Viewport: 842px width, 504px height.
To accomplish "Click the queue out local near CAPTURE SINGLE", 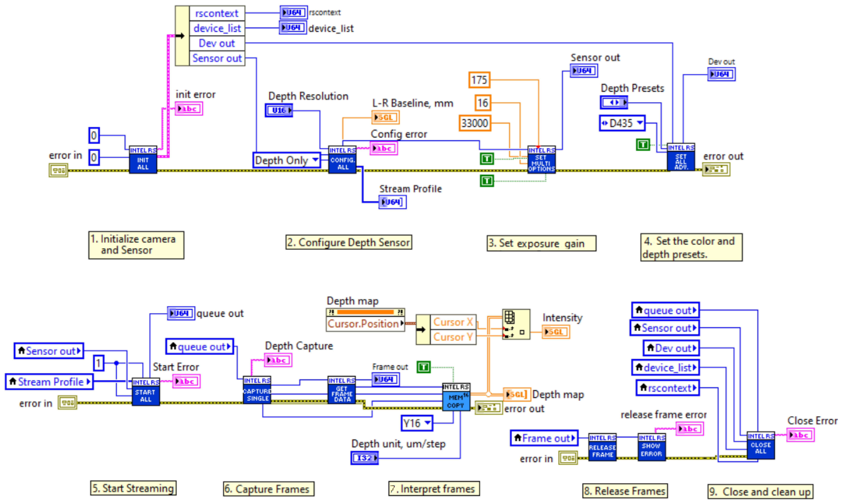I will [200, 347].
